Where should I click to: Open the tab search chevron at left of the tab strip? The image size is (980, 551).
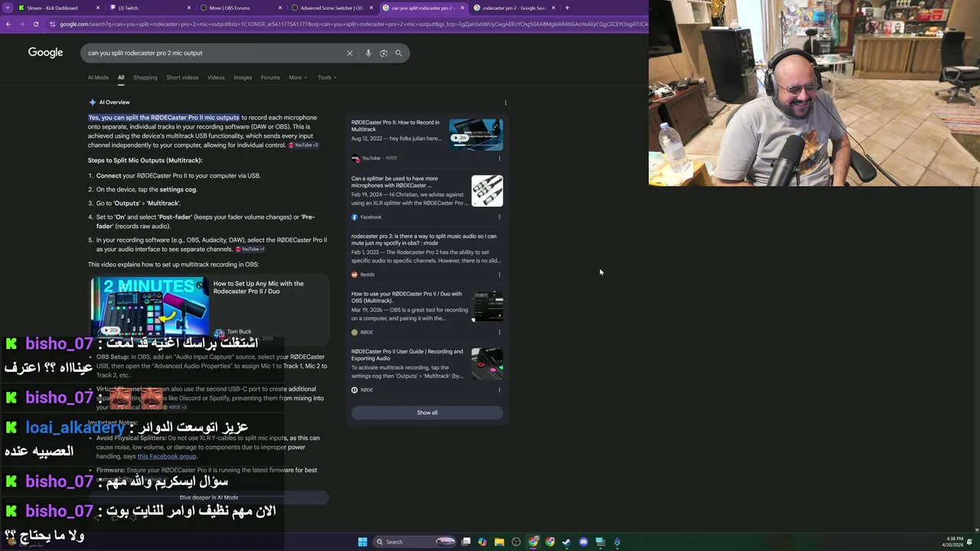coord(8,8)
